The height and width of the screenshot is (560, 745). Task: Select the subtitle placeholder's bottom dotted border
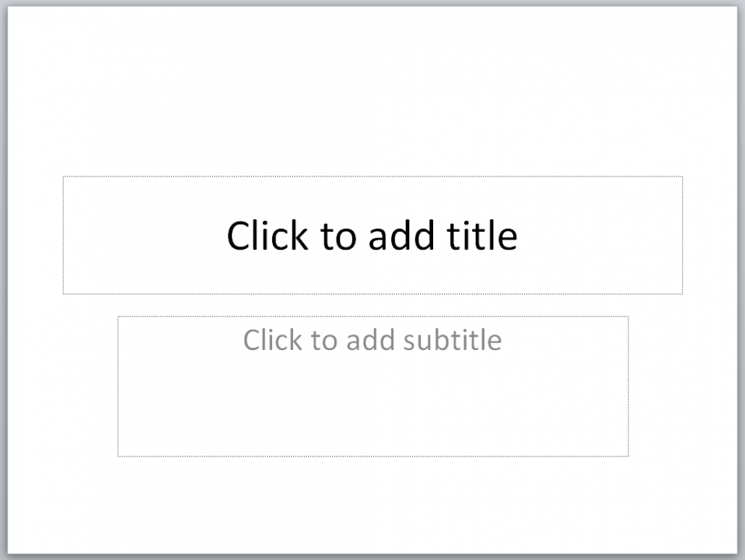[x=372, y=456]
